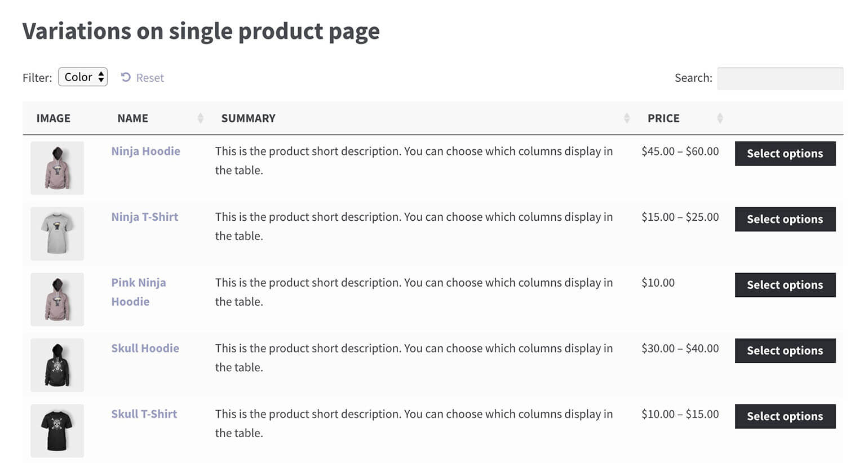Sort table by Price column arrows
The width and height of the screenshot is (868, 463).
(719, 118)
